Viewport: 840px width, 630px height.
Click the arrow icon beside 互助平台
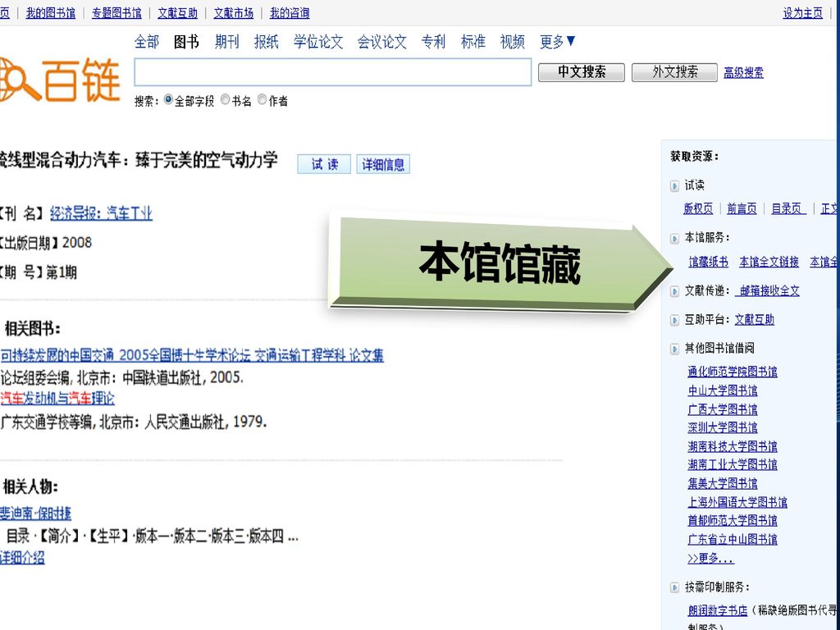[674, 320]
